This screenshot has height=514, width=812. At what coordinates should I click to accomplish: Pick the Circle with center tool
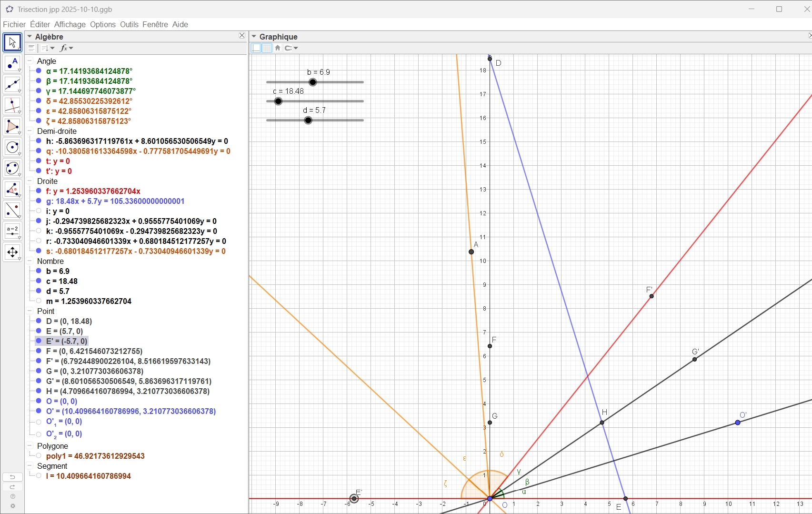tap(12, 148)
